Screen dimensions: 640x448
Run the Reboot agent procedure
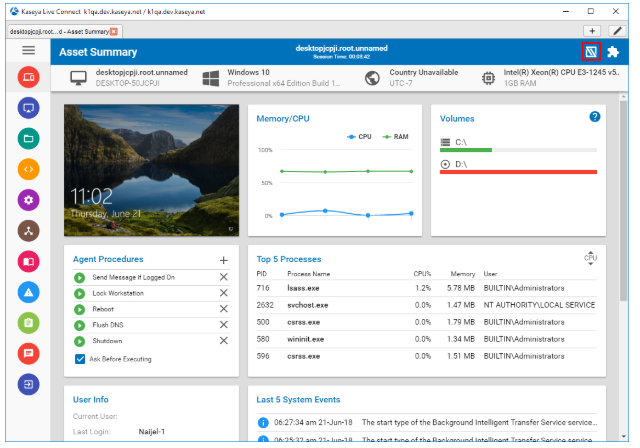point(80,309)
